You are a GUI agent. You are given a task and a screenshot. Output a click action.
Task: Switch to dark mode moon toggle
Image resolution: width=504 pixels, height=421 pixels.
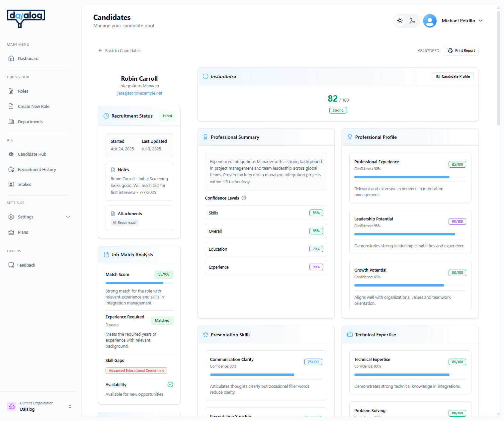pyautogui.click(x=412, y=21)
